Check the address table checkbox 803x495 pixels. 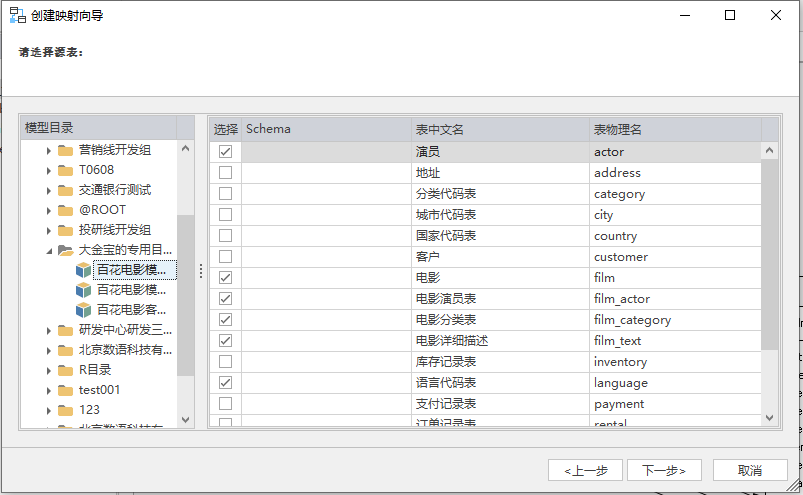[x=225, y=173]
